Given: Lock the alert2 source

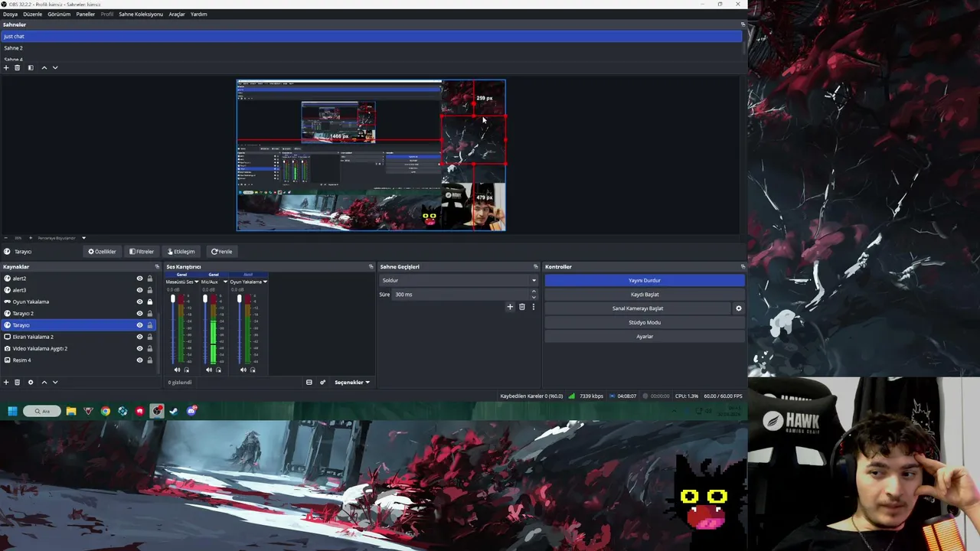Looking at the screenshot, I should coord(150,279).
